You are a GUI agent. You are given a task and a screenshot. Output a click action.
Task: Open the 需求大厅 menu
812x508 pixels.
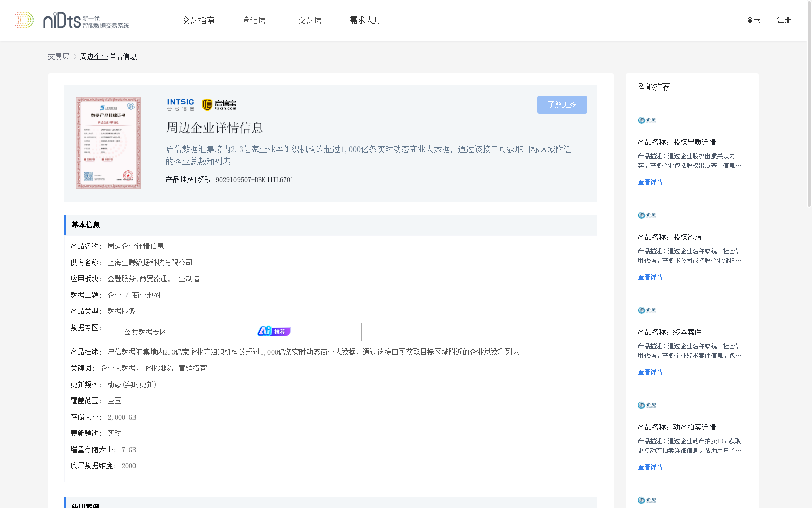click(365, 20)
